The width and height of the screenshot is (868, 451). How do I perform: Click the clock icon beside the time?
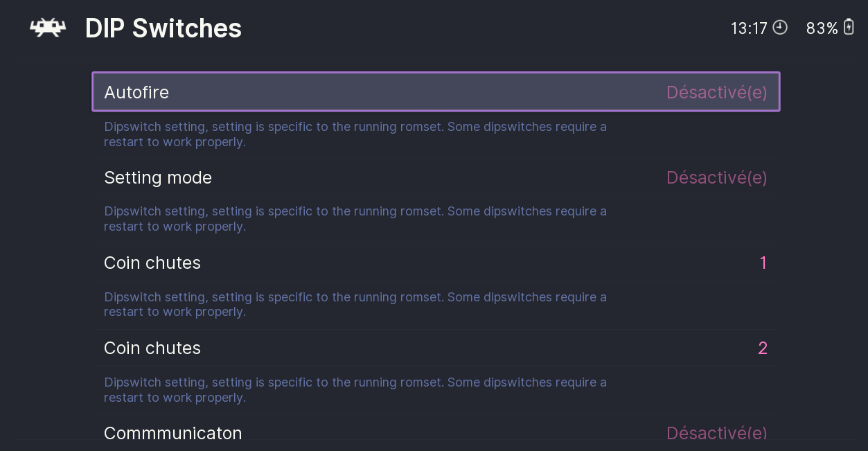780,28
